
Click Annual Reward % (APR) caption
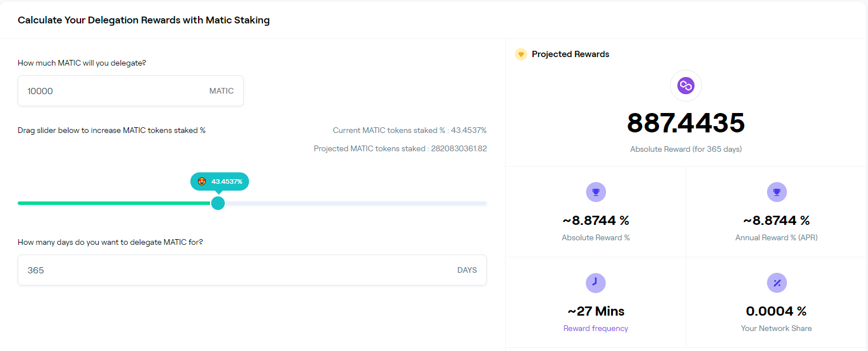click(777, 237)
